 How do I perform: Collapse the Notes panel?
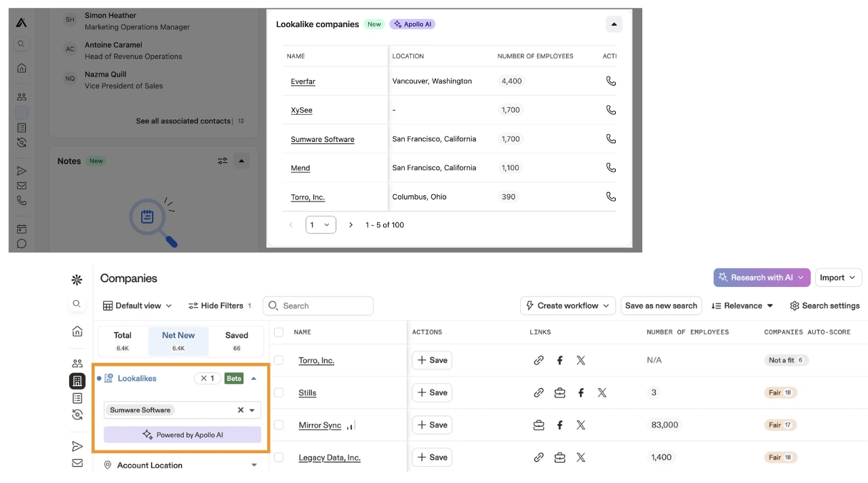[241, 161]
